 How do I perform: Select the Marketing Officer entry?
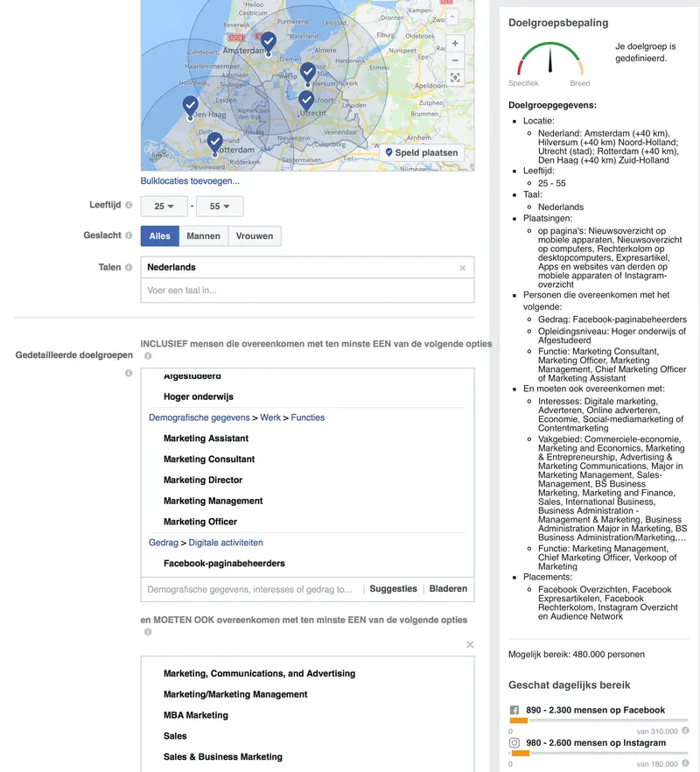click(200, 522)
